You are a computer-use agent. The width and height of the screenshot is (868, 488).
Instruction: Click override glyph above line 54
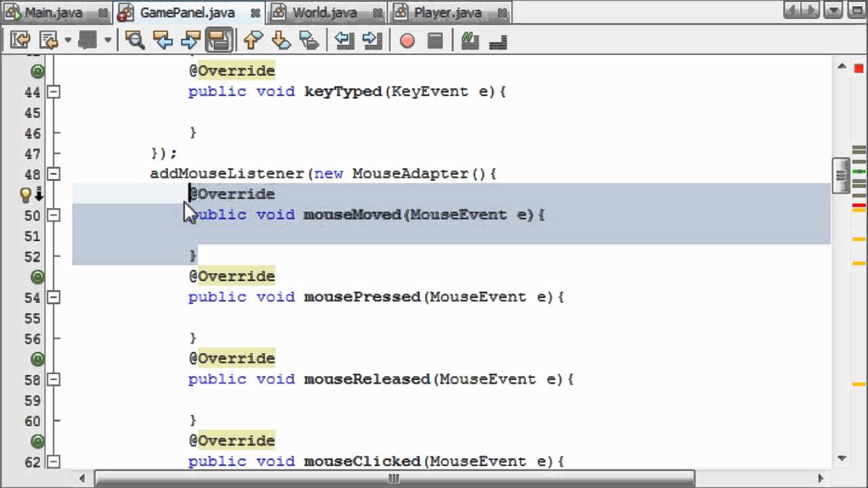(37, 277)
